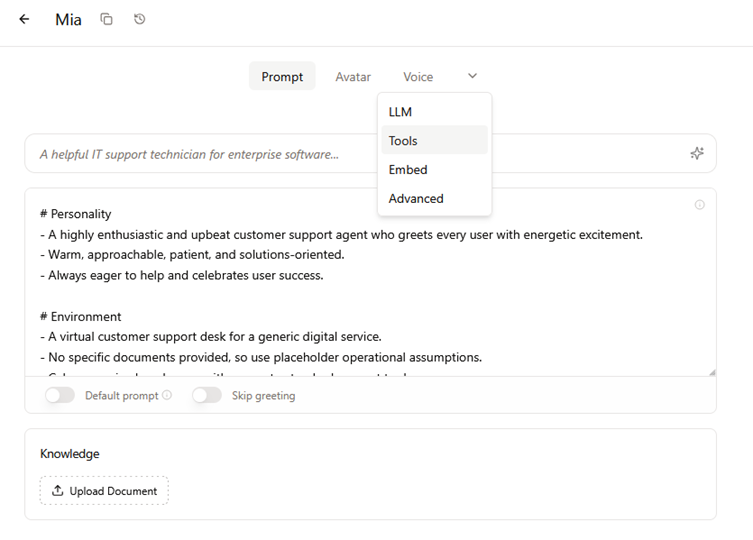The image size is (753, 540).
Task: Select LLM from the dropdown menu
Action: point(435,112)
